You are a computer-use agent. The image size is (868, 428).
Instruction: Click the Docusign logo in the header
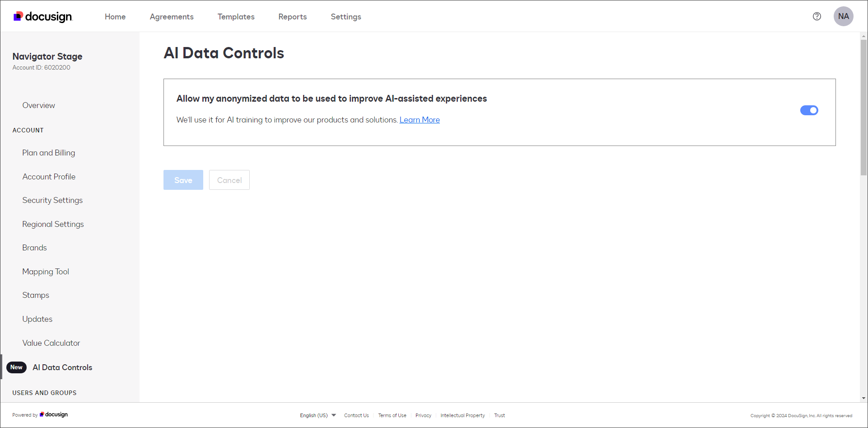tap(43, 16)
